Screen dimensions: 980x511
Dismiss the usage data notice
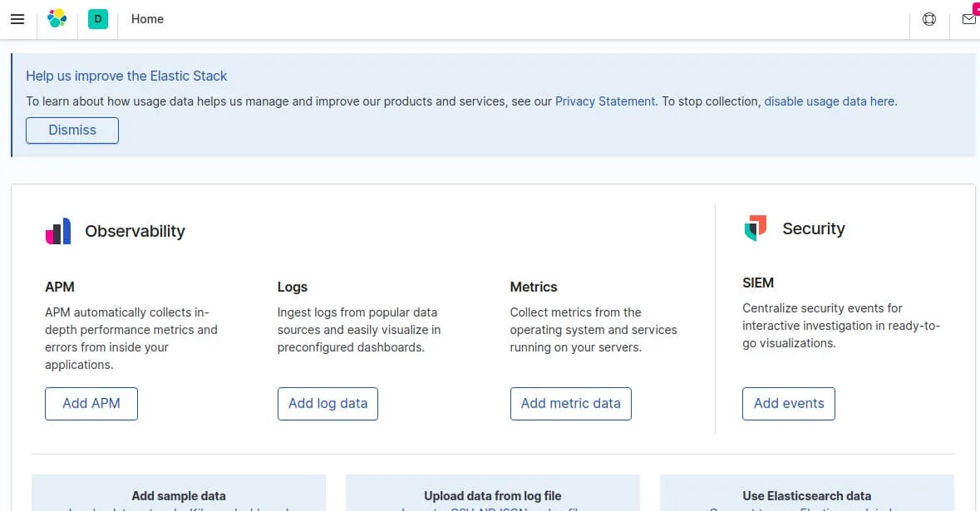click(71, 130)
